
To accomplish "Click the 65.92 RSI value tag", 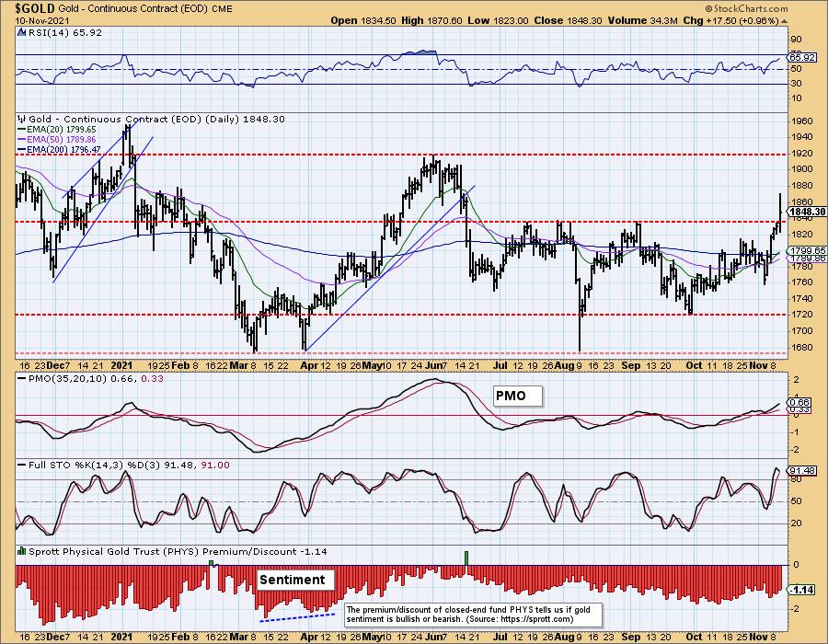I will (802, 58).
